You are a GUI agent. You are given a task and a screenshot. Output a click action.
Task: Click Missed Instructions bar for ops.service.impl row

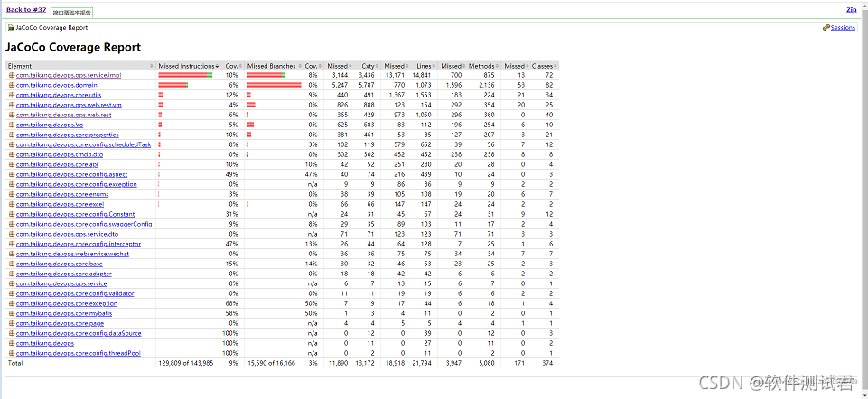click(x=185, y=75)
